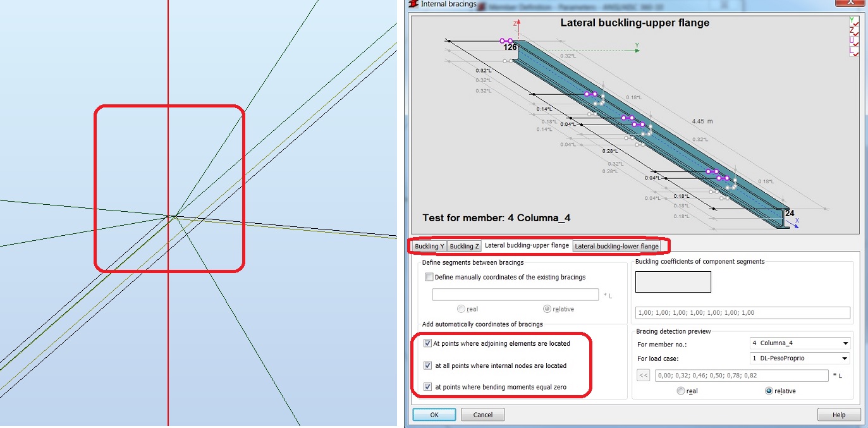Image resolution: width=868 pixels, height=428 pixels.
Task: Click the Internal bracings title bar icon
Action: 413,4
